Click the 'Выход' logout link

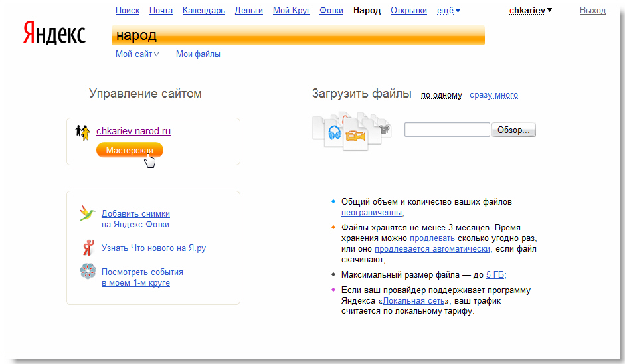pyautogui.click(x=592, y=11)
